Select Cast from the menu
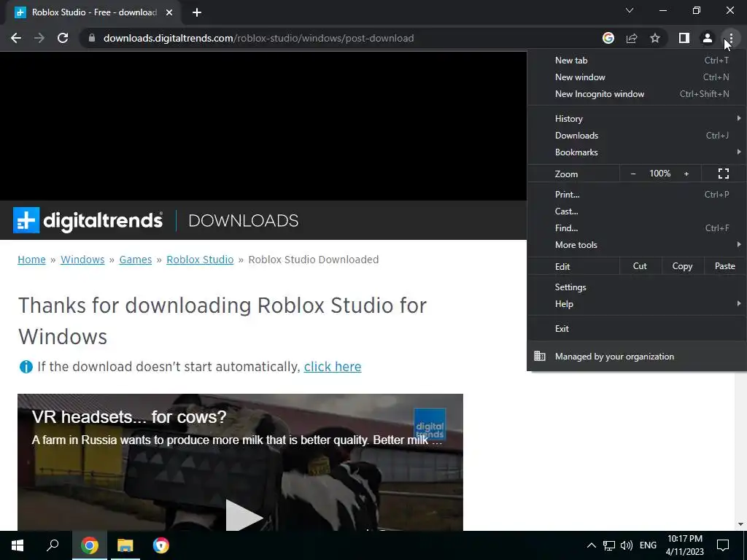747x560 pixels. click(637, 211)
